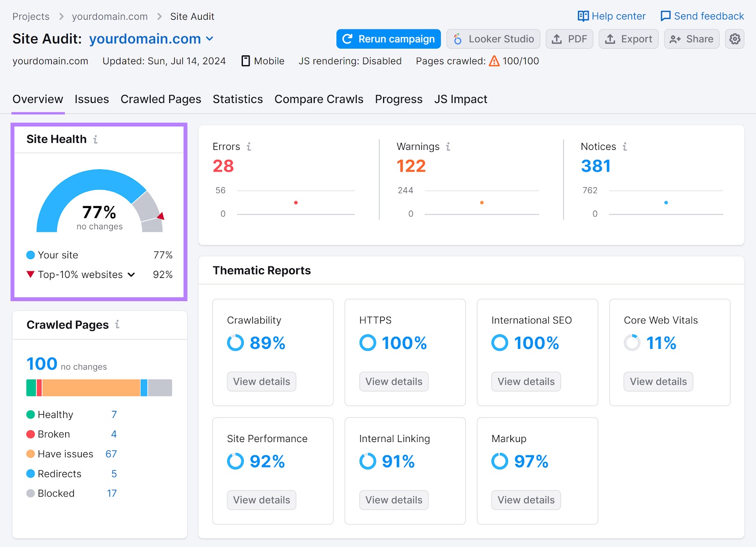Click the Warnings info icon
Viewport: 756px width, 547px height.
point(447,147)
